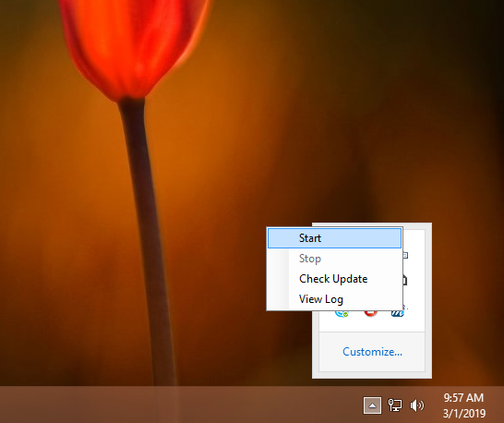
Task: Click the date 3/1/2019 on the taskbar
Action: pos(464,413)
